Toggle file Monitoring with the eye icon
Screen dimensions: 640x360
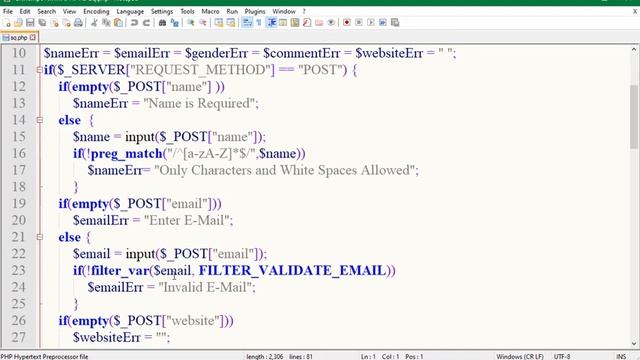(331, 23)
